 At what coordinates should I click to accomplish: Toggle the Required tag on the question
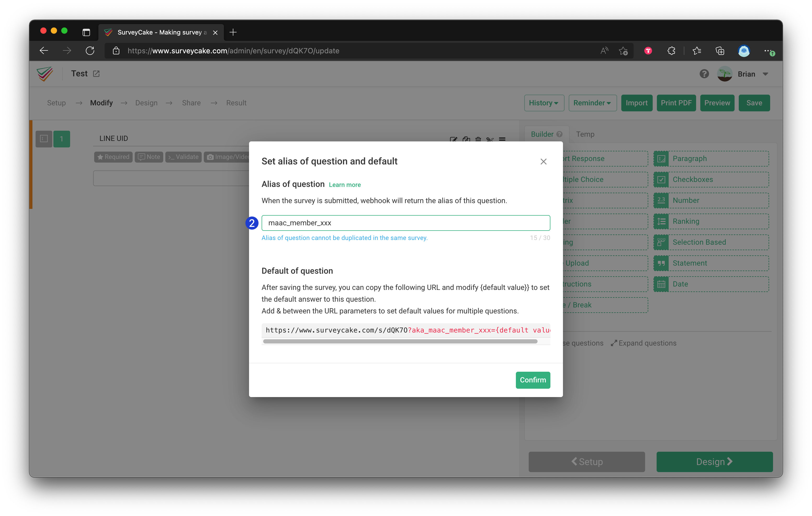pos(113,157)
